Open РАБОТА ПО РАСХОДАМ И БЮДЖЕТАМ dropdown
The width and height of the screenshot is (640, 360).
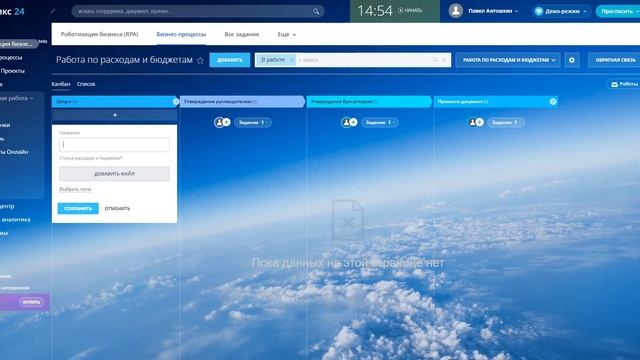508,60
